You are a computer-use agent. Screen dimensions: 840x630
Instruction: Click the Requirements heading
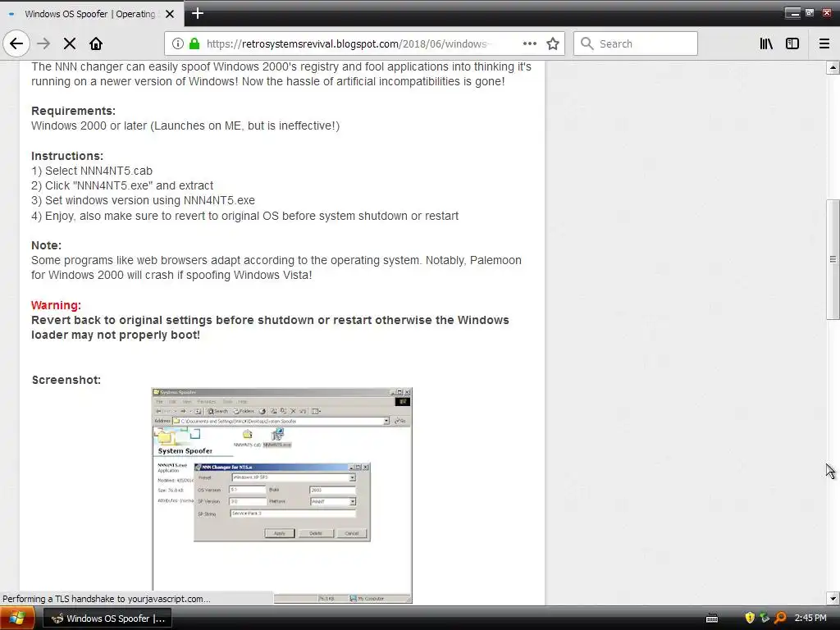[73, 111]
